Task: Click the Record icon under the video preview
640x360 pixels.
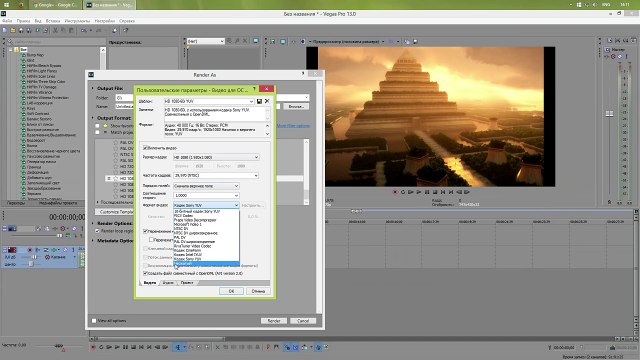Action: [395, 192]
